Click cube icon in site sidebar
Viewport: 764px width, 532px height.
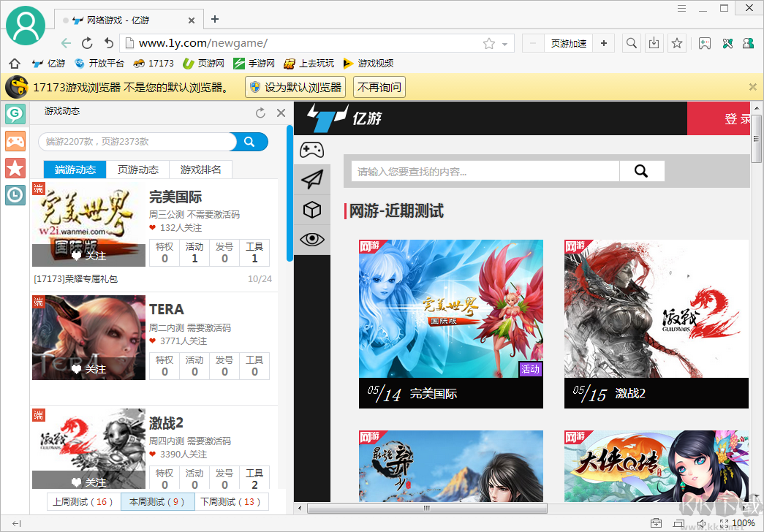tap(312, 210)
